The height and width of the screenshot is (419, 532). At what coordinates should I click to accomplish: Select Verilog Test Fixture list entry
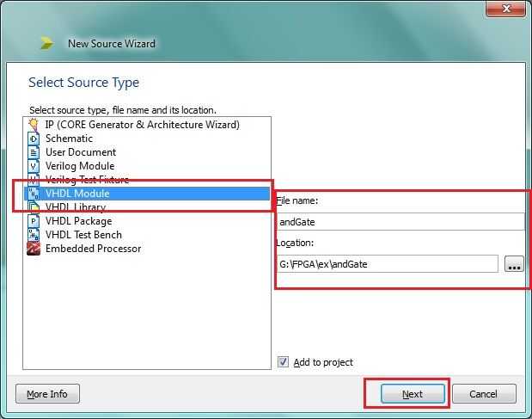pyautogui.click(x=87, y=180)
